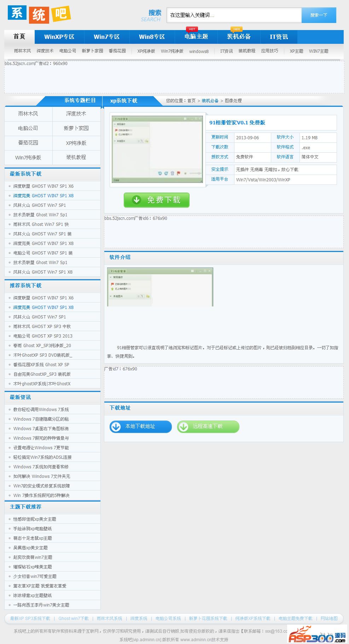Open 轻松搞定Win7系统的ADSL连接 news link
Viewport: 349px width, 644px height.
click(x=42, y=457)
